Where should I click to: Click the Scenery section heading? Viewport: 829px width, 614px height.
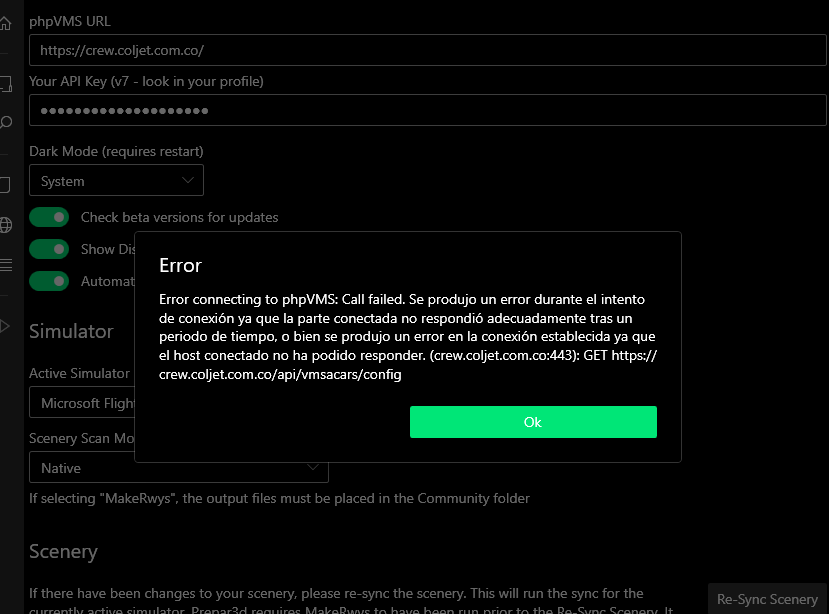[63, 552]
